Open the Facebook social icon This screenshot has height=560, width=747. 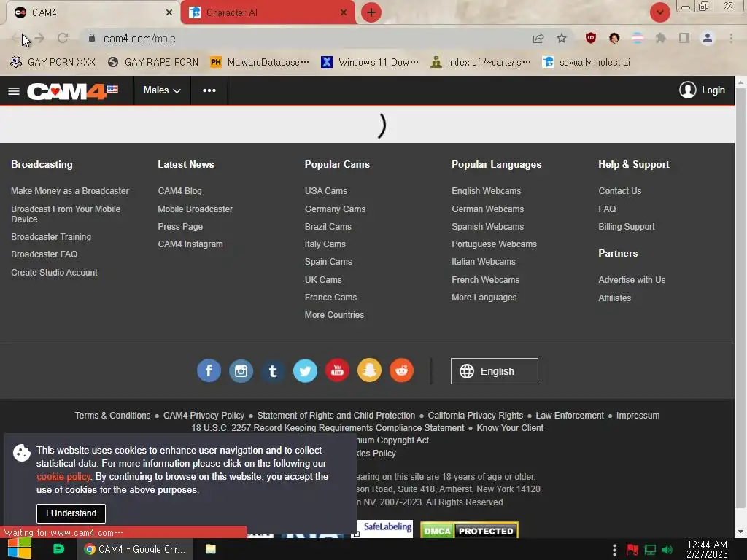click(209, 370)
